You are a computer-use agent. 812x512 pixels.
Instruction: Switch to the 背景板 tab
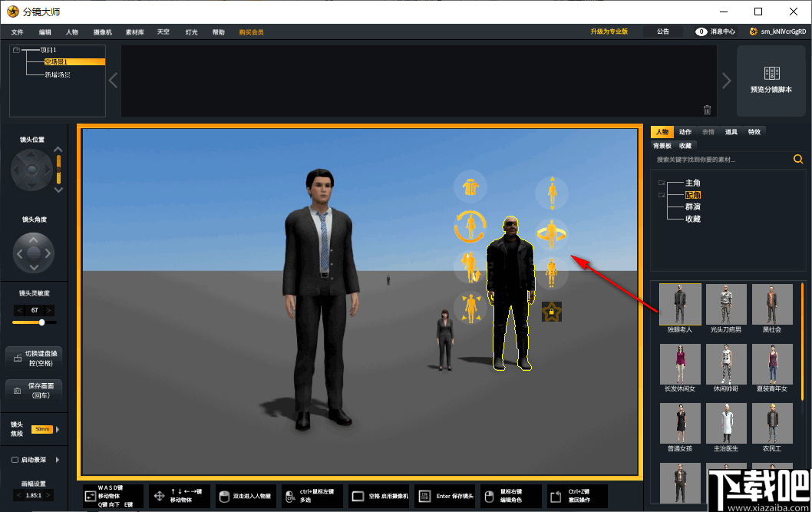pyautogui.click(x=662, y=146)
